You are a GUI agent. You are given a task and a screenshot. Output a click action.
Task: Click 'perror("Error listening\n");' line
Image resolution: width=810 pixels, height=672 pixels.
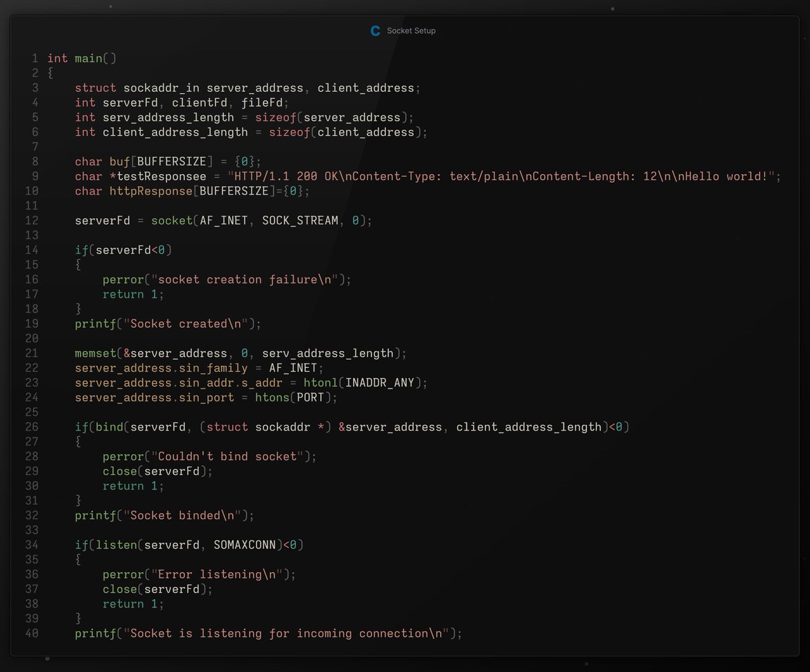coord(200,575)
